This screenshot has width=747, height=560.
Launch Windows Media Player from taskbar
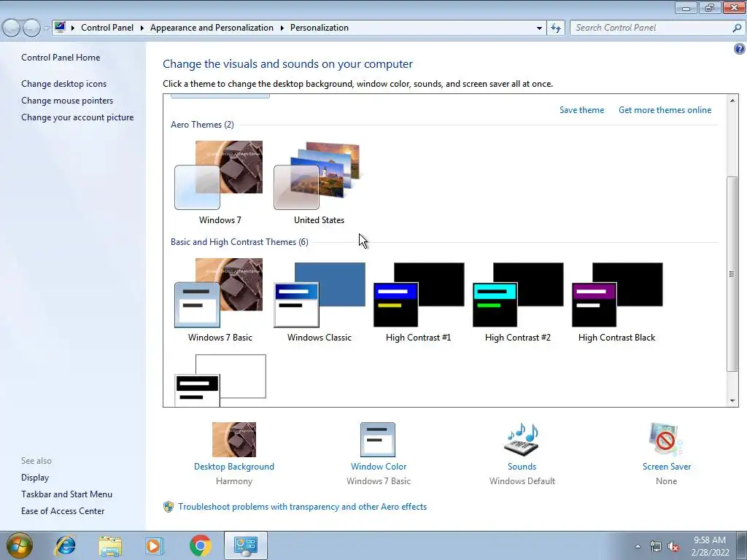[x=155, y=545]
